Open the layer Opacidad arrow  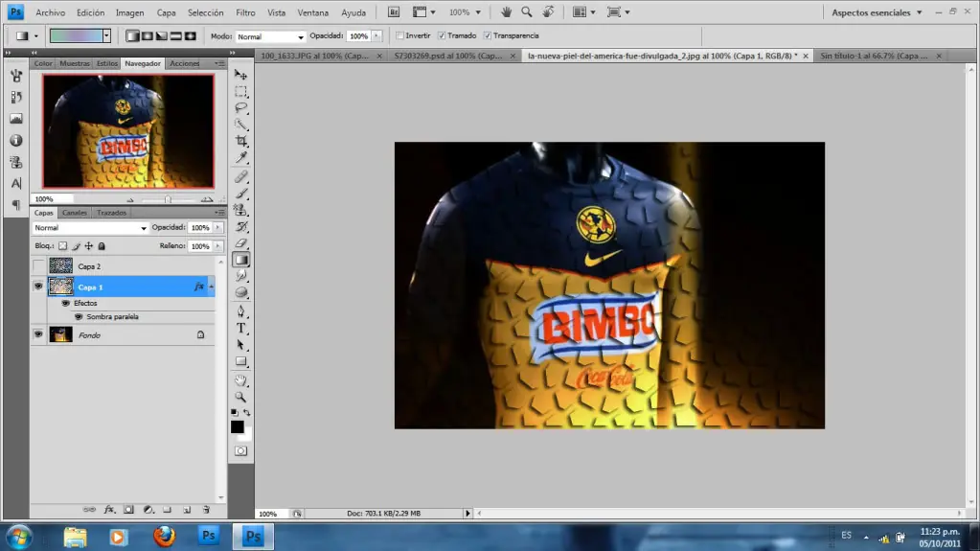[x=217, y=228]
